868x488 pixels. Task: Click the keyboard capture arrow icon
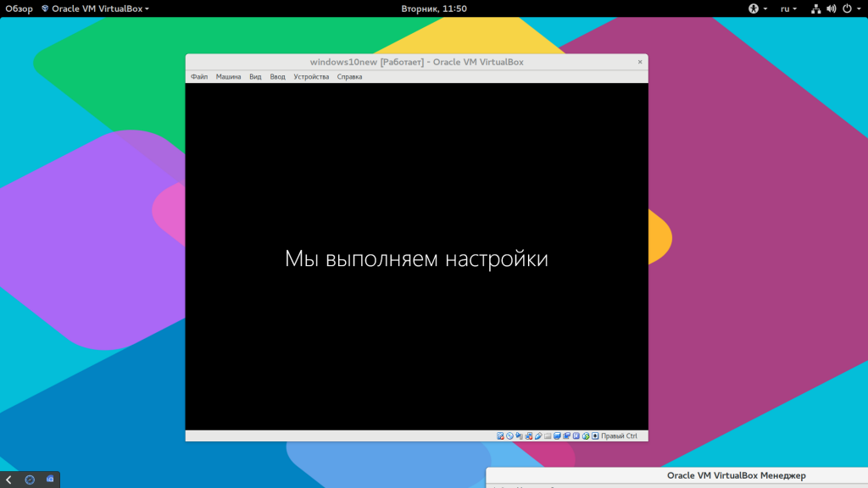pos(595,436)
